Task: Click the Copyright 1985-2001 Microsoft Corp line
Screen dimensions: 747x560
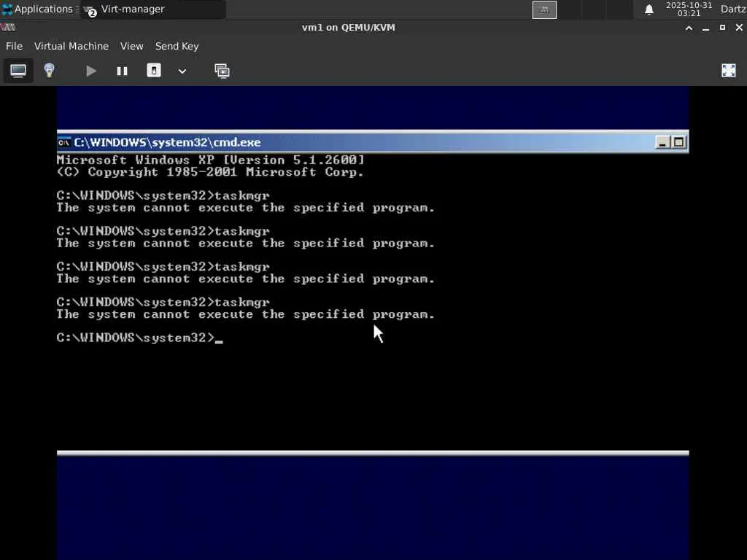Action: [x=210, y=172]
